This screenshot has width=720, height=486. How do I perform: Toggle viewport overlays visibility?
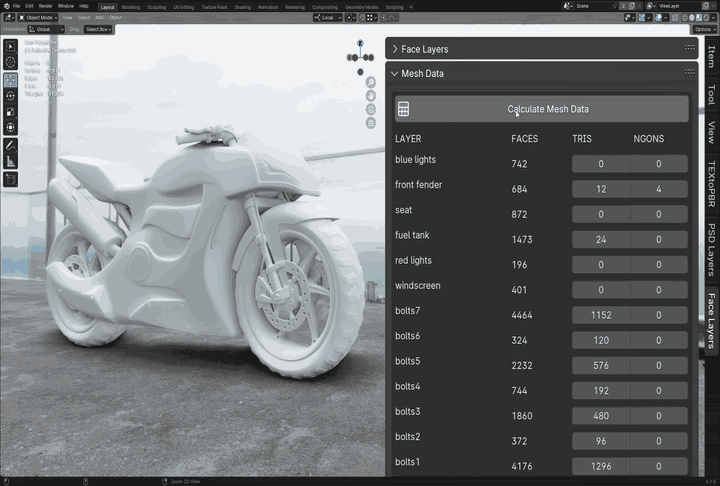coord(658,17)
